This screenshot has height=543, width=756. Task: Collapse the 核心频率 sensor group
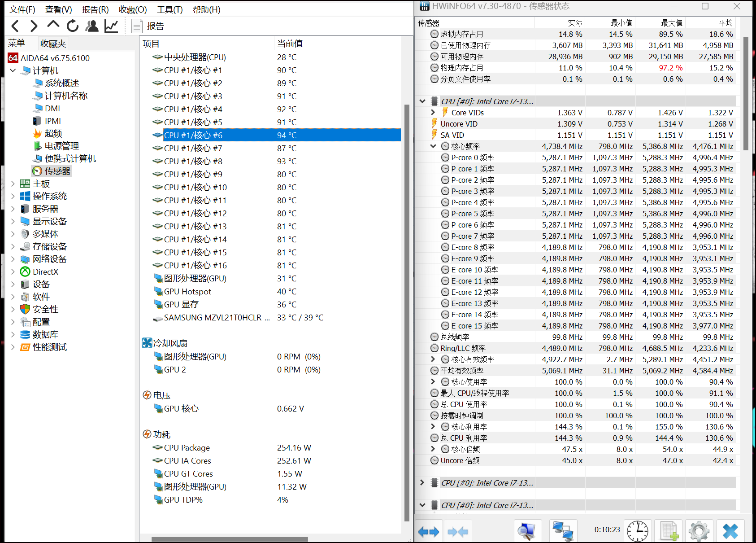click(433, 146)
